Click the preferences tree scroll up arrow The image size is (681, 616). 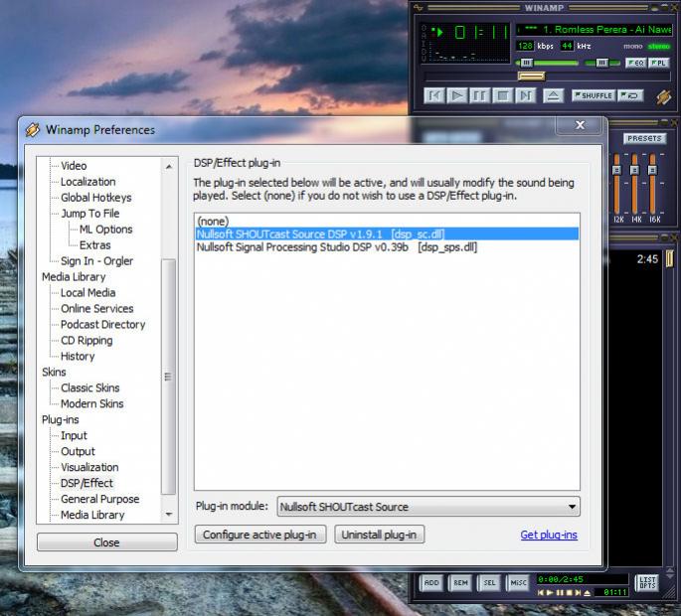169,166
